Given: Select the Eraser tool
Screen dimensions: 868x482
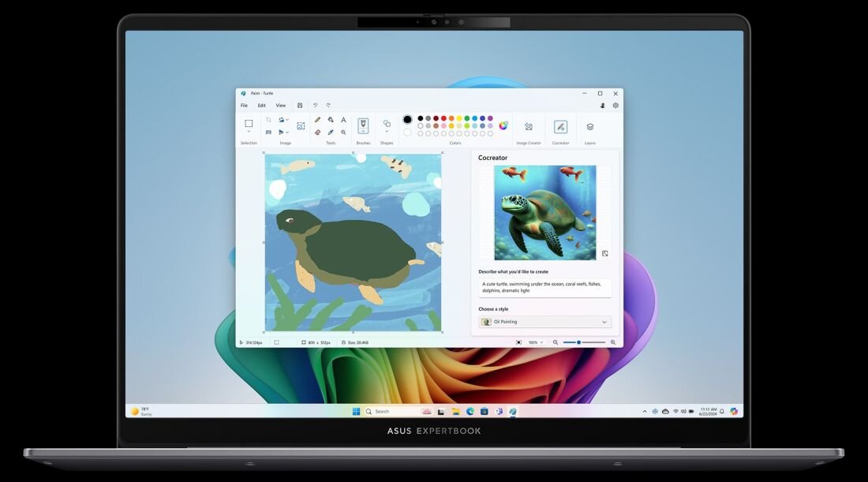Looking at the screenshot, I should point(317,133).
